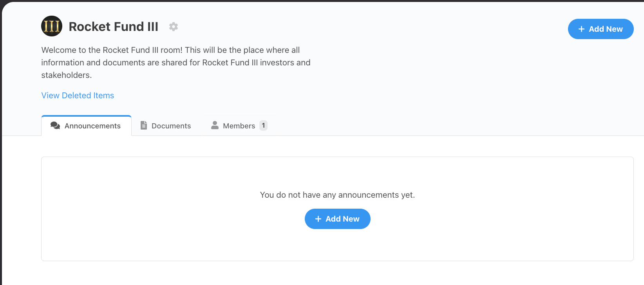This screenshot has width=644, height=285.
Task: Open the Documents tab
Action: click(171, 126)
